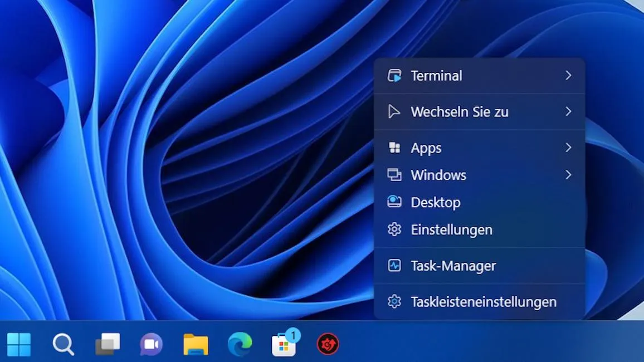The width and height of the screenshot is (644, 362).
Task: Expand the Apps submenu chevron
Action: [568, 148]
